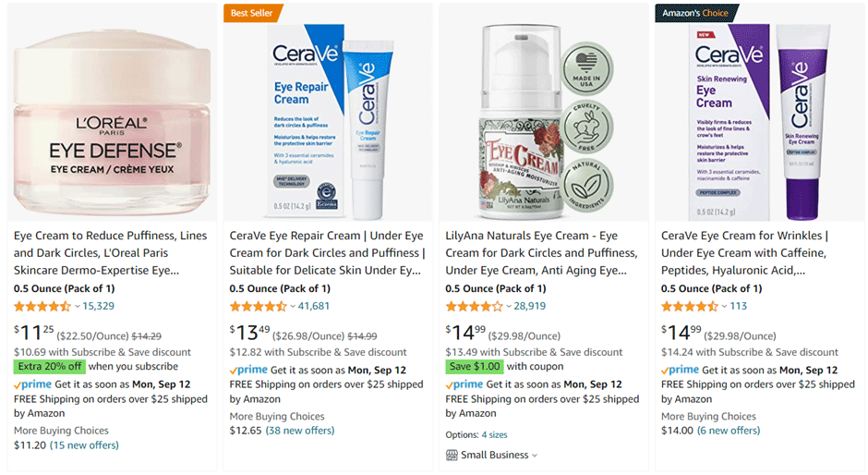This screenshot has width=868, height=475.
Task: View the 15 new offers link
Action: click(84, 445)
